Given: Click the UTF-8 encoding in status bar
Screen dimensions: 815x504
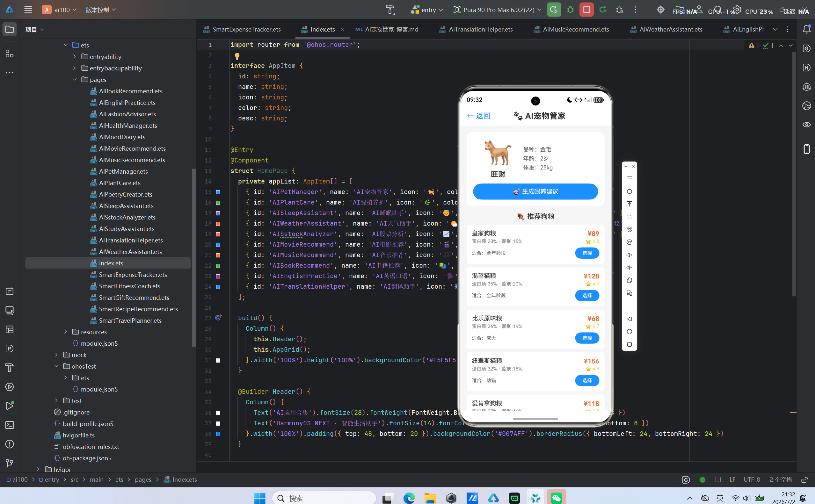Looking at the screenshot, I should pos(752,479).
